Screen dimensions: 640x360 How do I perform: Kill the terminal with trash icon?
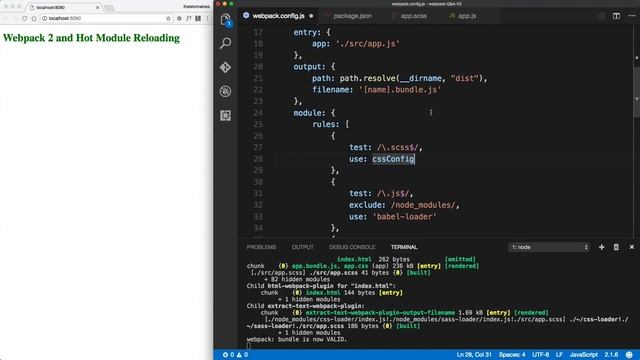616,247
